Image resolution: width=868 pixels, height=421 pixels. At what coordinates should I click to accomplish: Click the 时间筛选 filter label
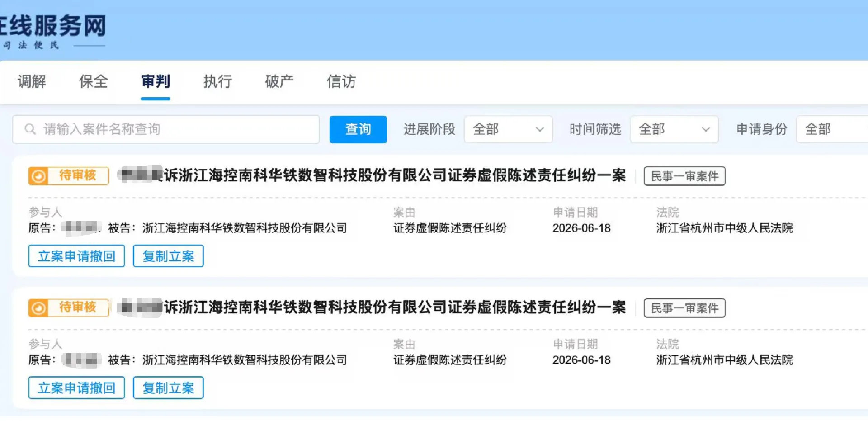click(595, 129)
